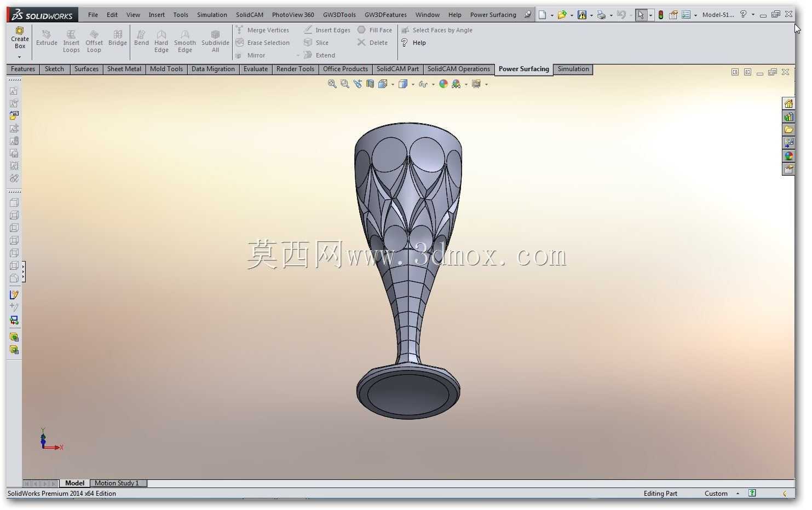Click the Rebuild traffic light icon
The height and width of the screenshot is (510, 812).
(661, 15)
